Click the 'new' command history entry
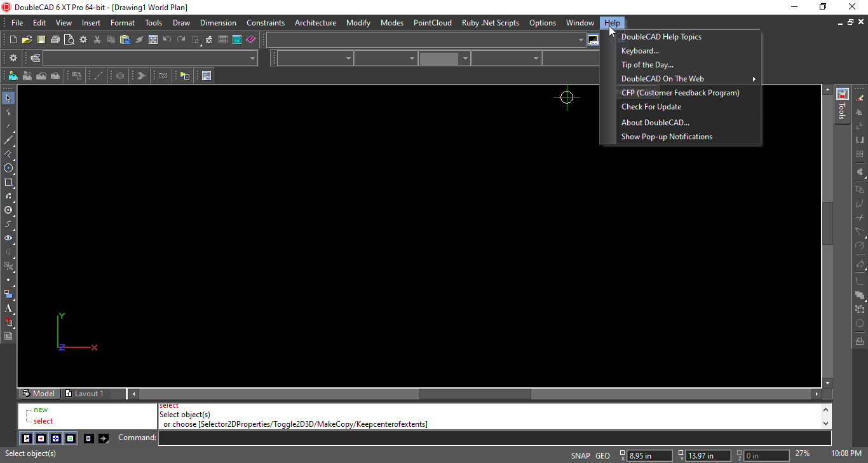This screenshot has width=868, height=463. click(41, 410)
